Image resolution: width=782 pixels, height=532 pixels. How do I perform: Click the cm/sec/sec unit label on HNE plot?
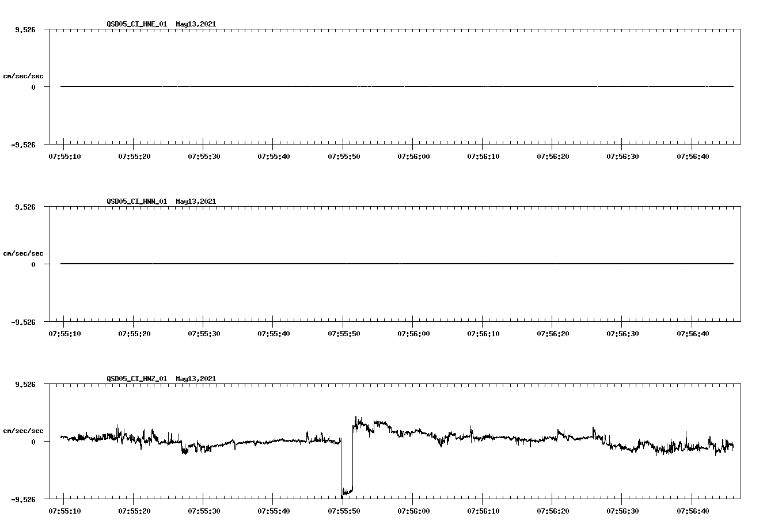click(24, 75)
